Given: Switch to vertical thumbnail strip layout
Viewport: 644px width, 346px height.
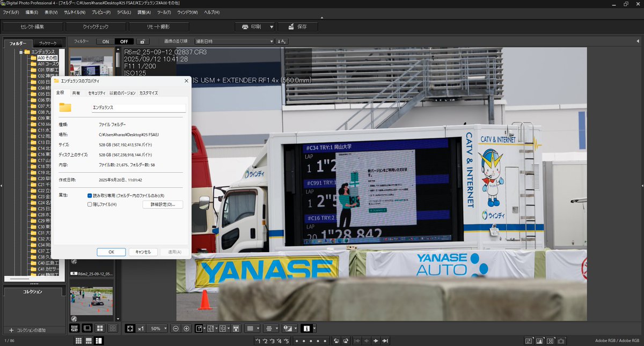Looking at the screenshot, I should click(x=98, y=341).
